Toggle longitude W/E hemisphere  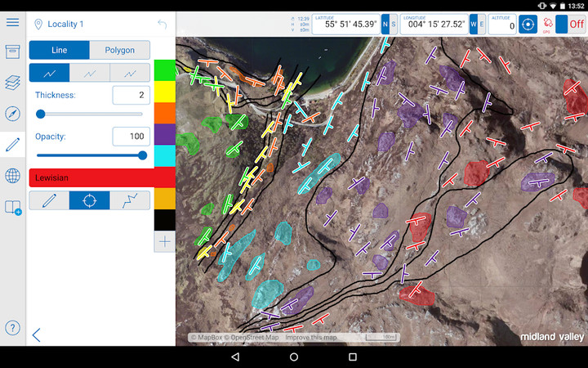[477, 25]
